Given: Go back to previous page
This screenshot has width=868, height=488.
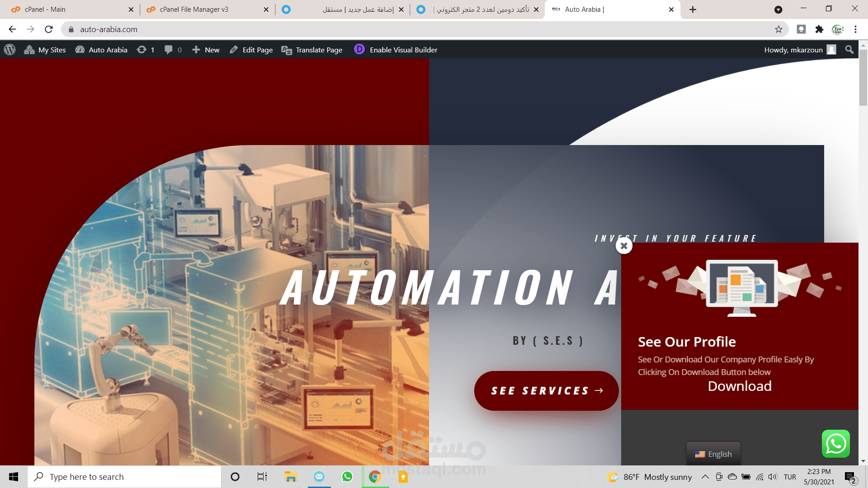Looking at the screenshot, I should coord(12,29).
